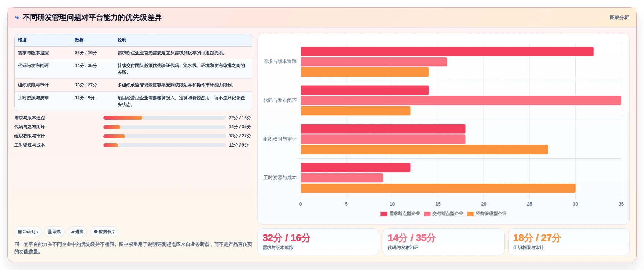Screen dimensions: 644x270
Task: Click x-axis tick label 20
Action: pyautogui.click(x=484, y=204)
